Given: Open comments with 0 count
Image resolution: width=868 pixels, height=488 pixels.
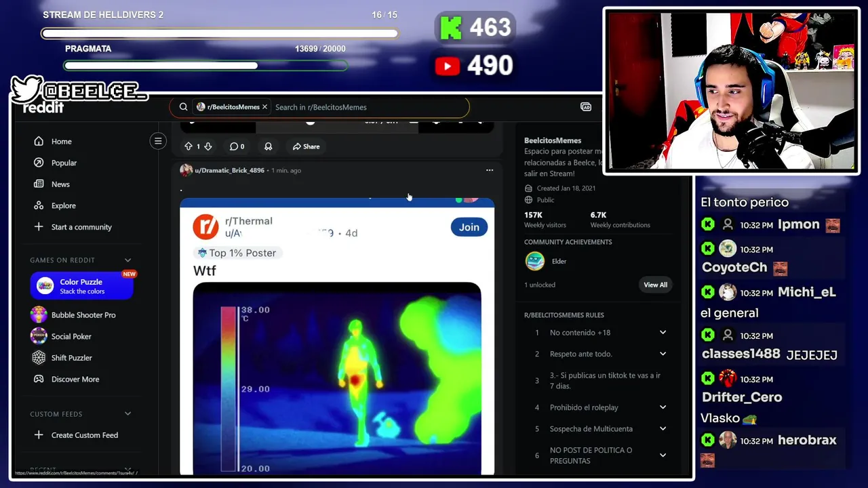Looking at the screenshot, I should pyautogui.click(x=237, y=146).
